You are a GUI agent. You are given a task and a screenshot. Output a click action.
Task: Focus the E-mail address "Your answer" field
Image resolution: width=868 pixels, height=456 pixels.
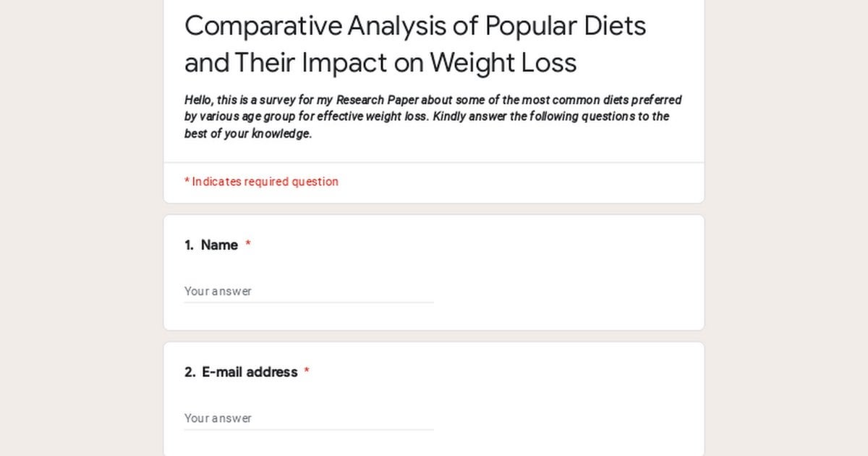point(309,418)
